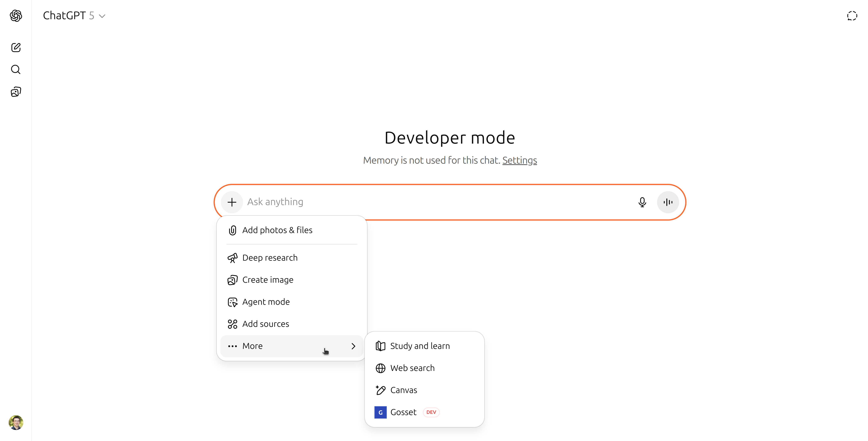Start a new chat with pencil icon

[x=16, y=47]
